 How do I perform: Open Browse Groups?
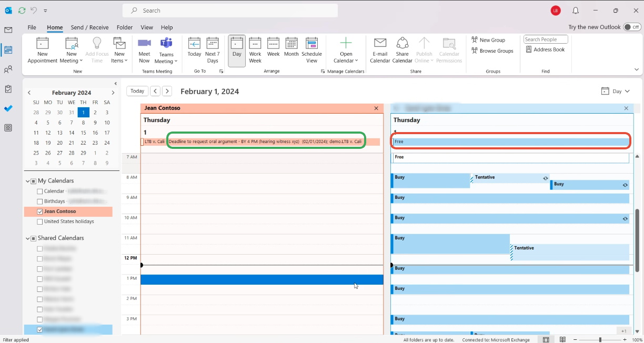(x=492, y=51)
